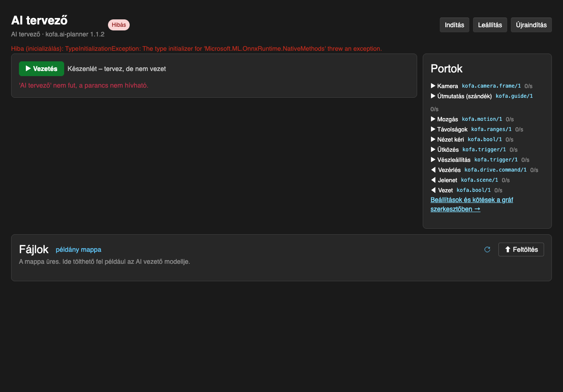The height and width of the screenshot is (392, 563).
Task: Upload a file with Feltöltés
Action: pos(521,249)
